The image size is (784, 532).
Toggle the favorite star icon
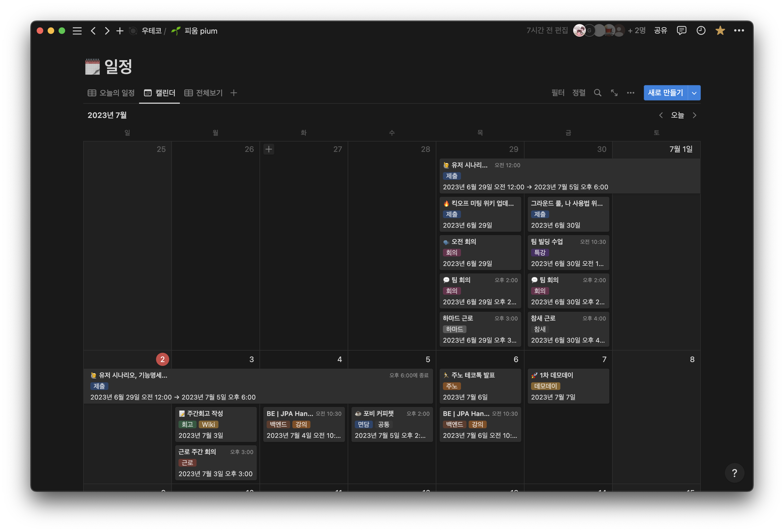click(720, 31)
